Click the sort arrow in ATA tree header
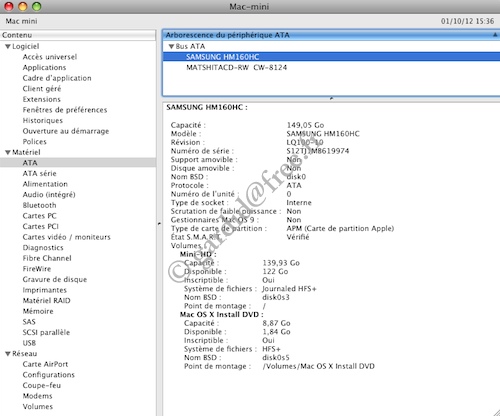 pyautogui.click(x=495, y=35)
